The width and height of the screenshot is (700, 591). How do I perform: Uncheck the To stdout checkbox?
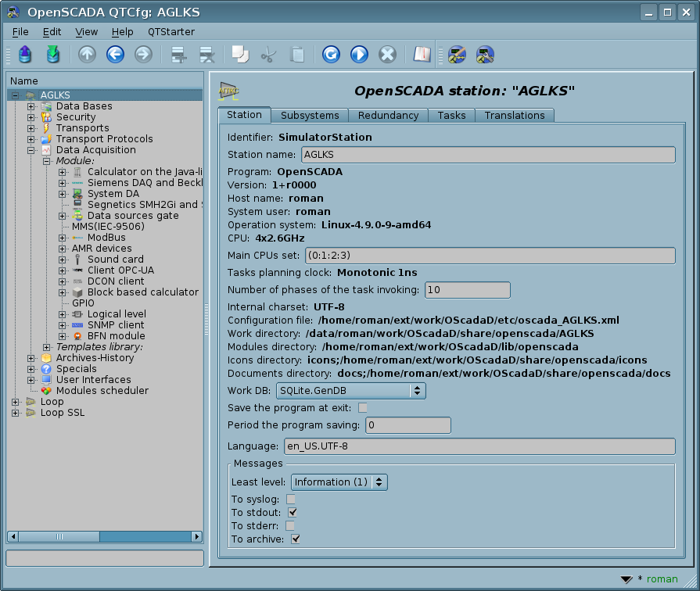[293, 513]
